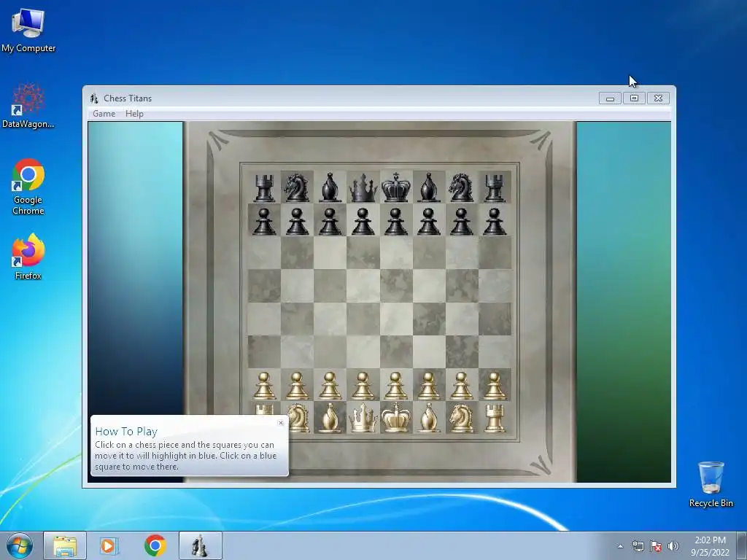The height and width of the screenshot is (560, 747).
Task: Select the white queenside knight
Action: (298, 418)
